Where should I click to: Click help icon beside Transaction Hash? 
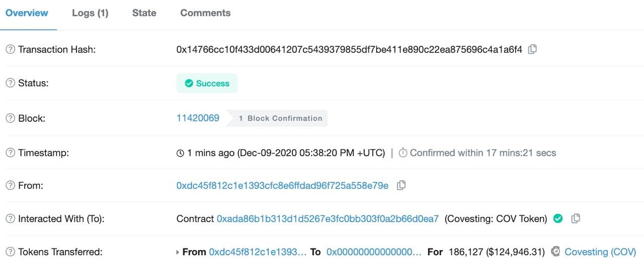coord(10,49)
